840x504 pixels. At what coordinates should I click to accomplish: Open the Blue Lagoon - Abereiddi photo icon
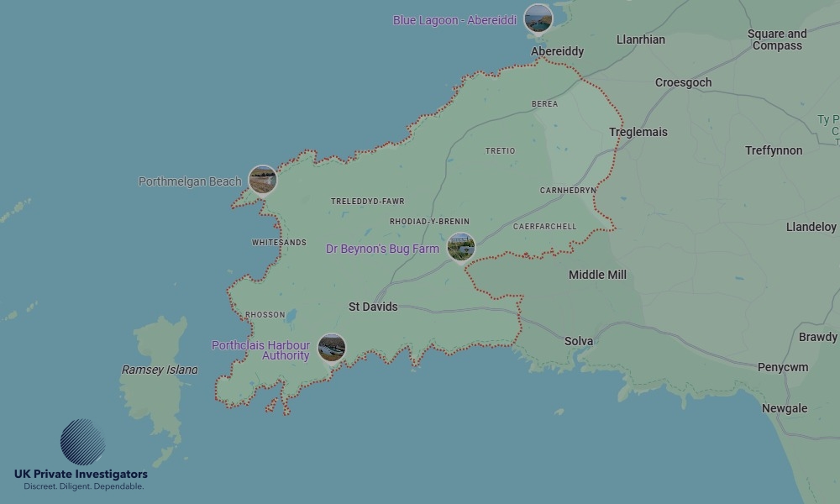(537, 17)
